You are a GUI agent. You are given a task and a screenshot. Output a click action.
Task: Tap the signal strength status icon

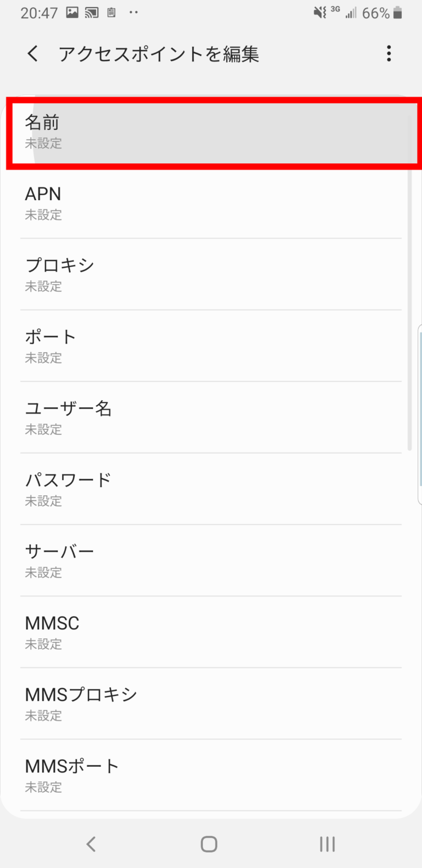pyautogui.click(x=351, y=13)
